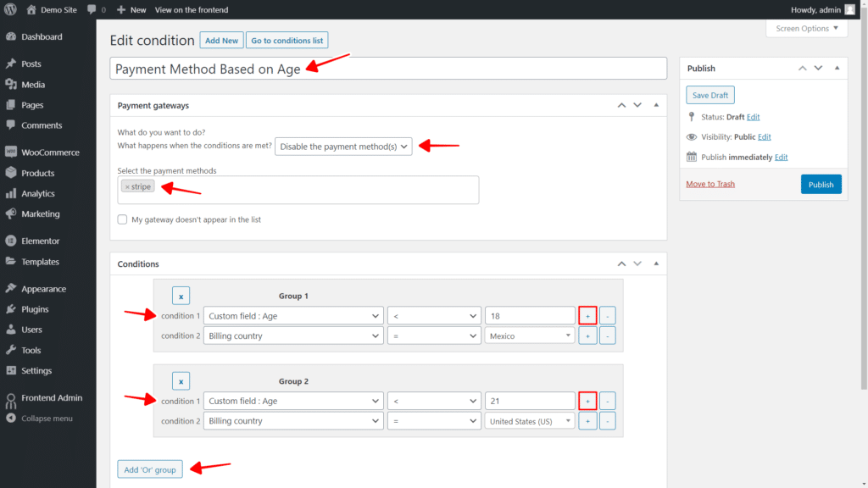Click the Analytics chart icon in the sidebar
The height and width of the screenshot is (488, 868).
(x=12, y=193)
